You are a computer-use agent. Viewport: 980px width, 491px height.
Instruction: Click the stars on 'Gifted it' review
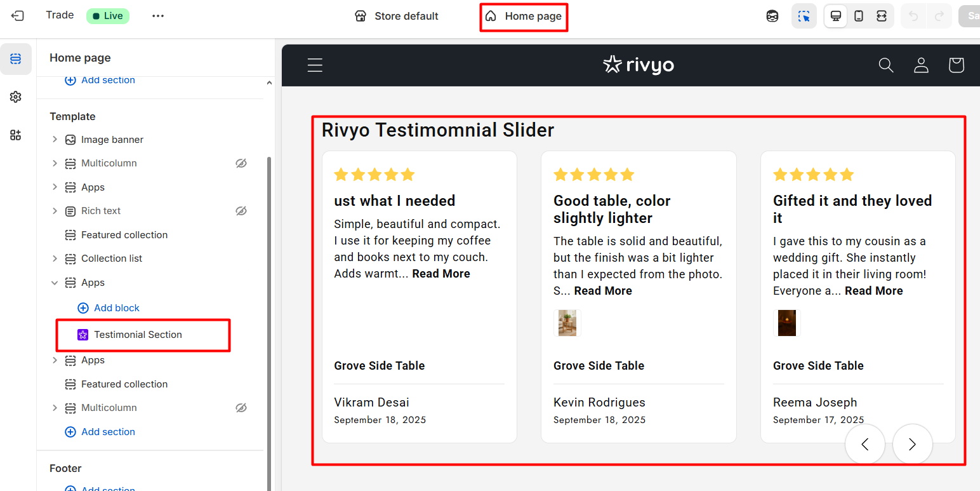814,174
